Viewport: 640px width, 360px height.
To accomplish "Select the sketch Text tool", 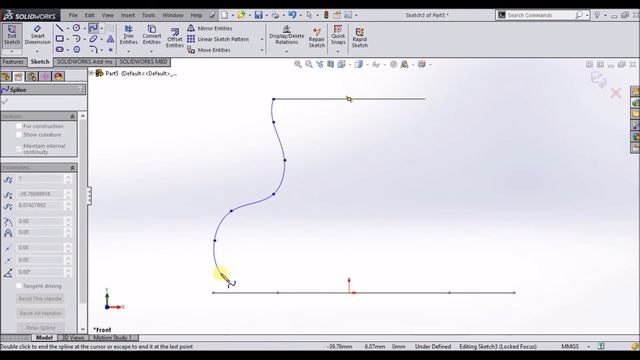I will (110, 39).
